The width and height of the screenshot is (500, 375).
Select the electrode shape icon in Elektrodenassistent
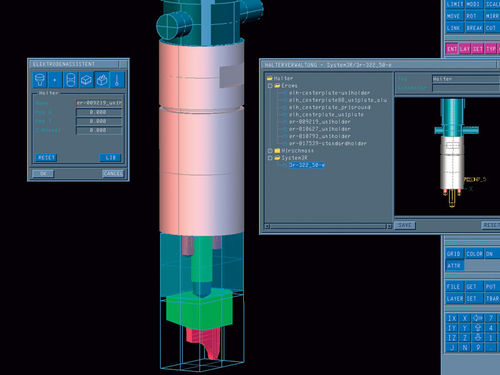point(102,80)
